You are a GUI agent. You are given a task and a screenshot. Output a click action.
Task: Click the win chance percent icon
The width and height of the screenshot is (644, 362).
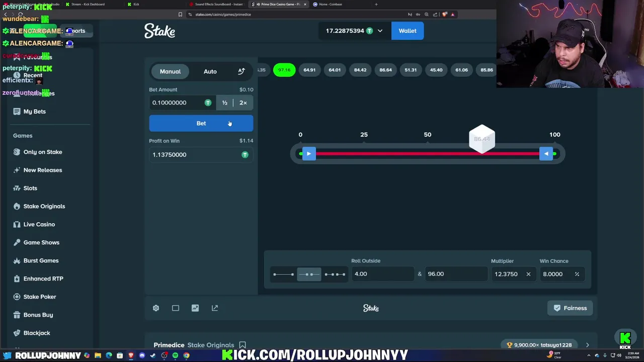(x=577, y=274)
